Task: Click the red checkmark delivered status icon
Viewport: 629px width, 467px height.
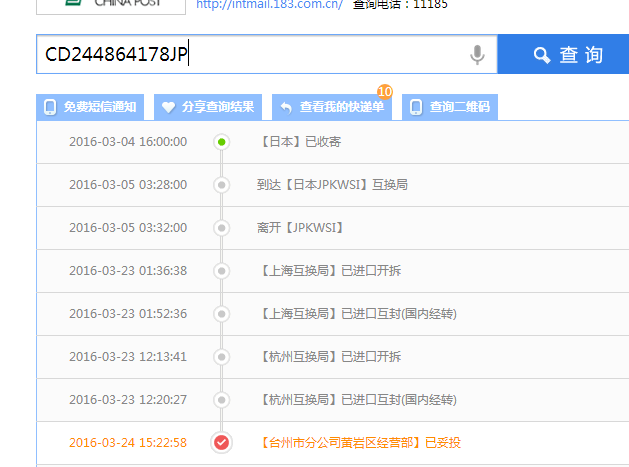Action: click(222, 442)
